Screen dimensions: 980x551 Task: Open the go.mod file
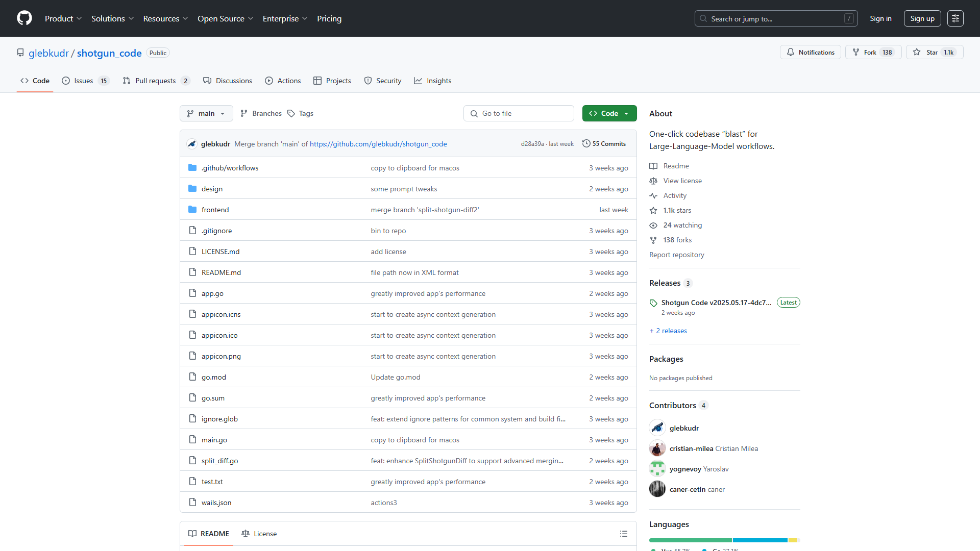[213, 377]
